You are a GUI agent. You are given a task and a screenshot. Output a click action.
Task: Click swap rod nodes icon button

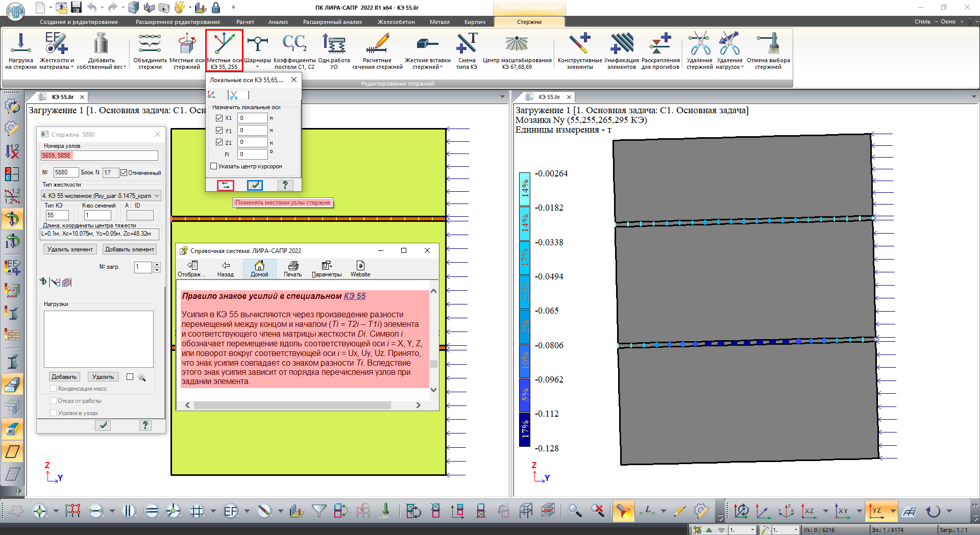click(x=226, y=185)
